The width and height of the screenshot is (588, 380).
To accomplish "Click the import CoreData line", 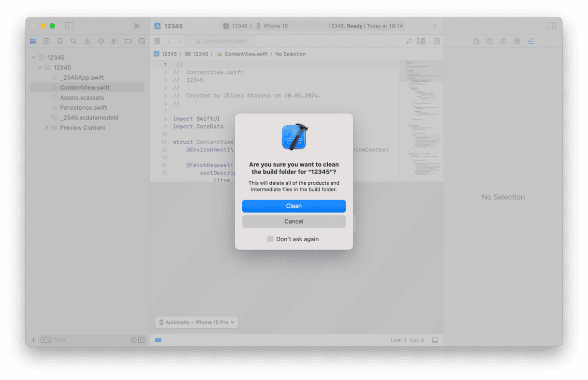I will (198, 126).
